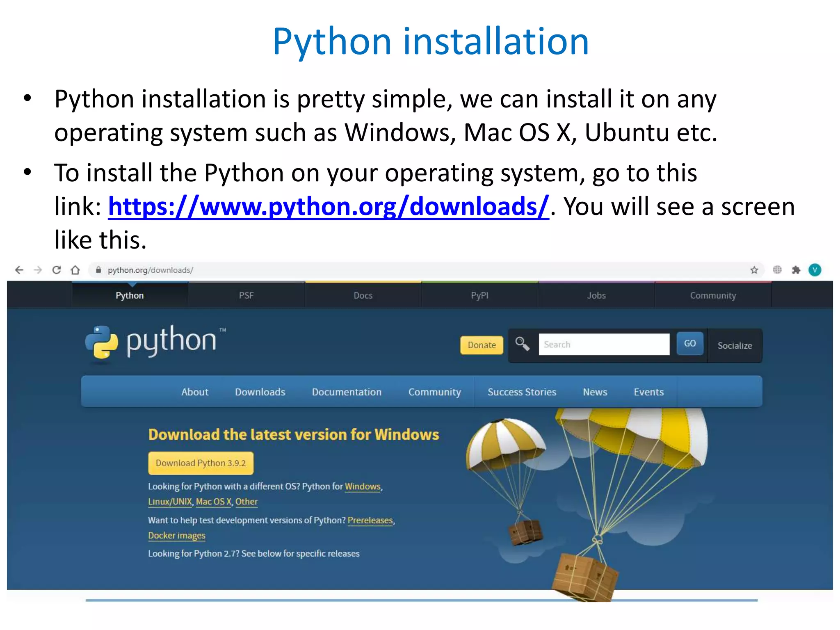This screenshot has width=840, height=630.
Task: Click the browser forward arrow icon
Action: [x=38, y=270]
